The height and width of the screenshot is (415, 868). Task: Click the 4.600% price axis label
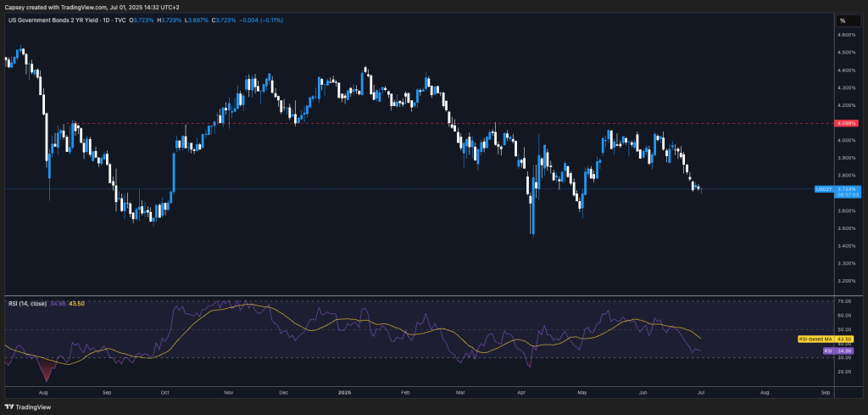click(846, 35)
